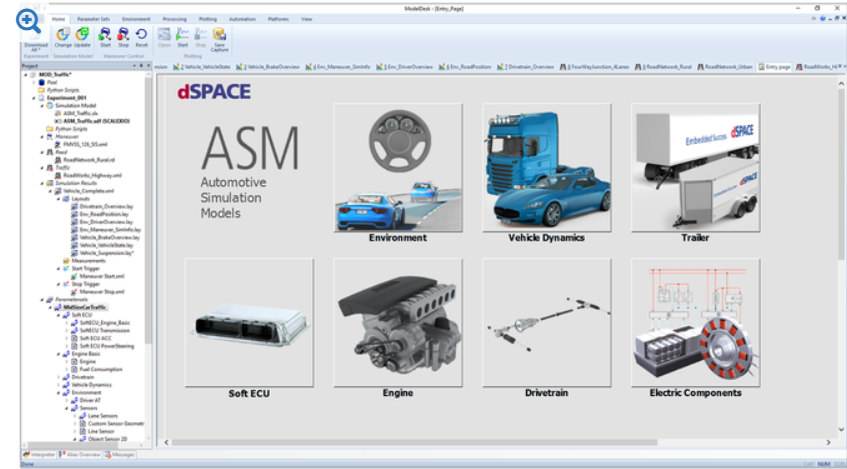Open the Automation ribbon tab

241,19
